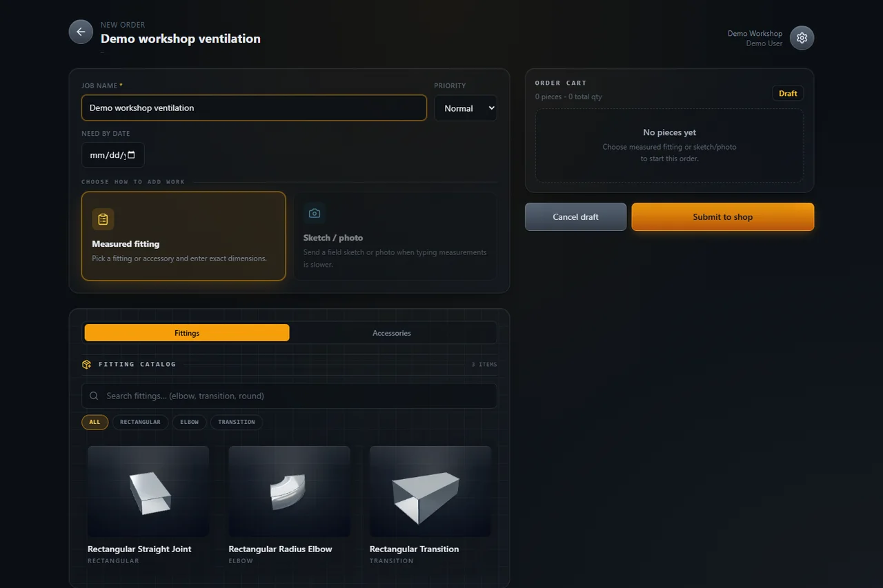Filter catalog by TRANSITION chip
883x588 pixels.
tap(237, 422)
